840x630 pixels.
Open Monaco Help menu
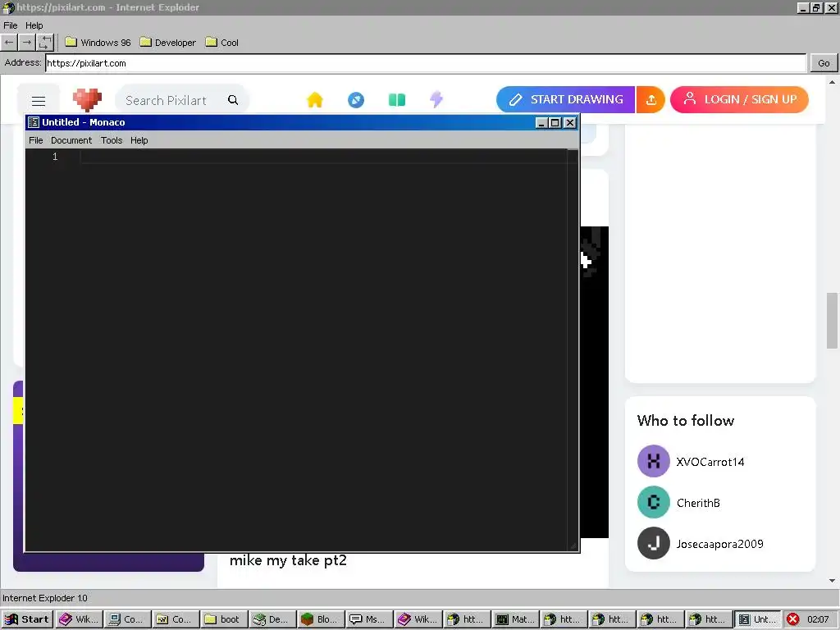click(139, 140)
